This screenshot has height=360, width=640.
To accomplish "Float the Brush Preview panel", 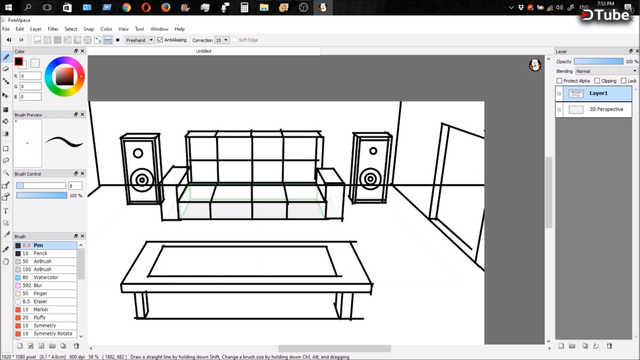I will [76, 115].
